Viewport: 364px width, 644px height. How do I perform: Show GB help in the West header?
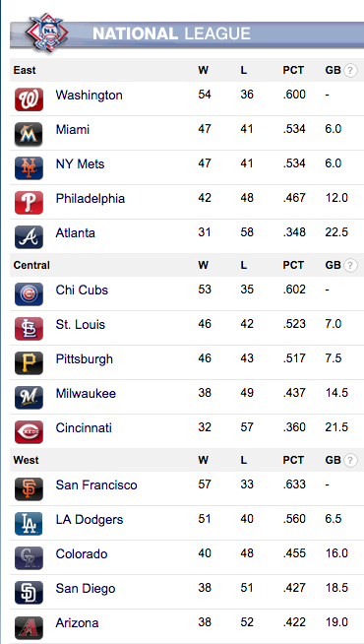click(x=350, y=461)
